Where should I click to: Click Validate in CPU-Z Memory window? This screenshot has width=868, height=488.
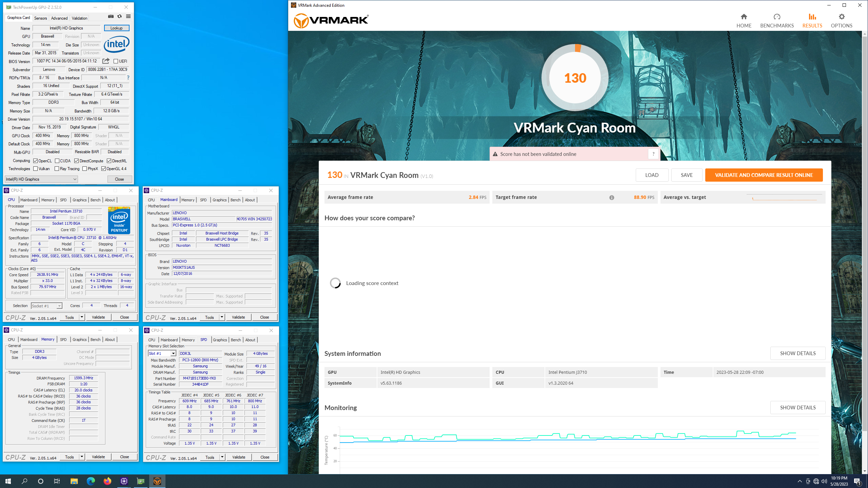[98, 457]
